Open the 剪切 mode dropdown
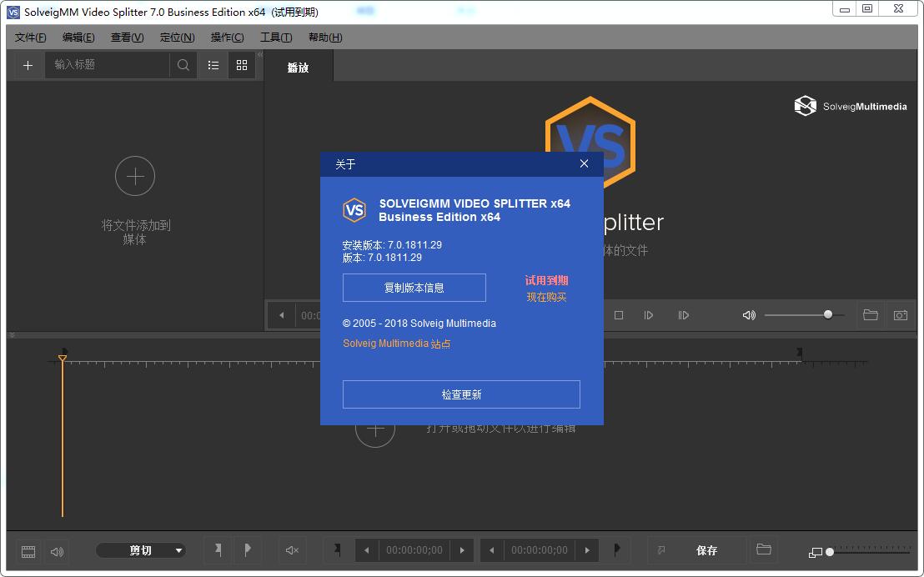This screenshot has width=924, height=577. pos(140,550)
